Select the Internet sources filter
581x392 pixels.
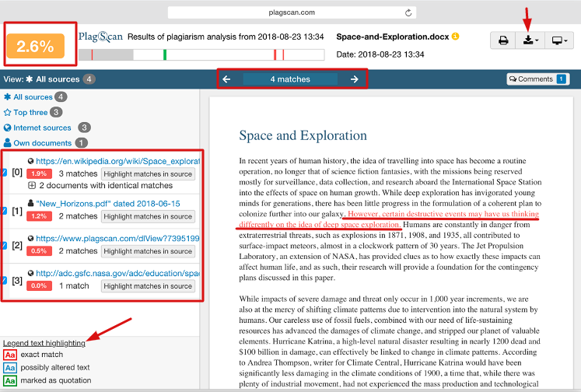click(42, 128)
